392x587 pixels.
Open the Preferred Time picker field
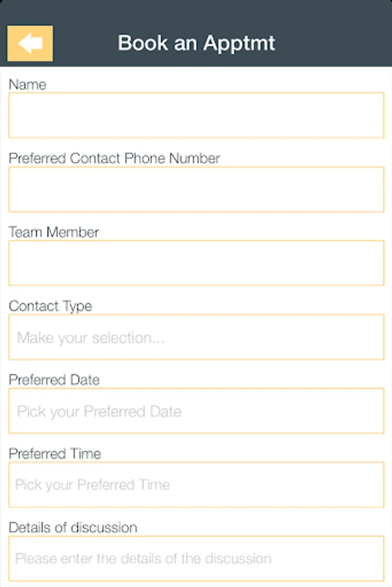[196, 485]
